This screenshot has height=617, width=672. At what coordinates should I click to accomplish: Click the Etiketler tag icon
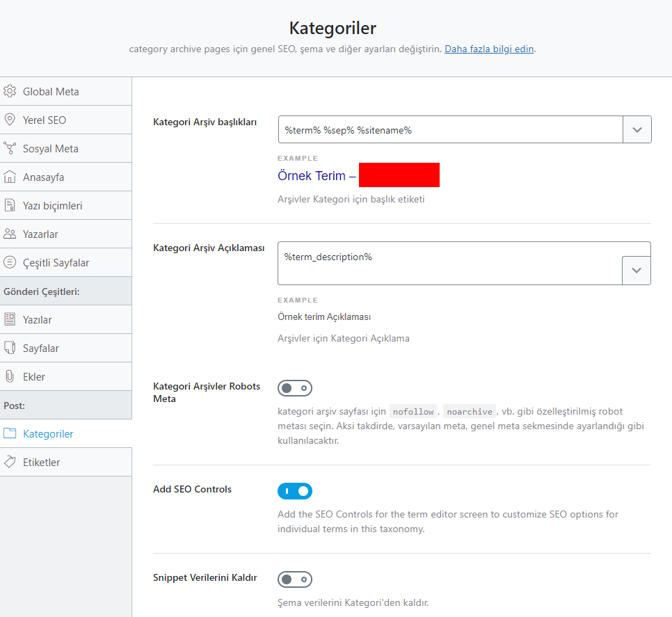click(x=10, y=462)
